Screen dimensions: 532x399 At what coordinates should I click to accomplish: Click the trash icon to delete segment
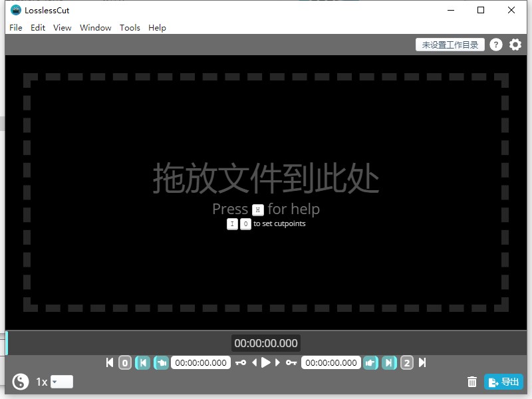click(x=472, y=382)
